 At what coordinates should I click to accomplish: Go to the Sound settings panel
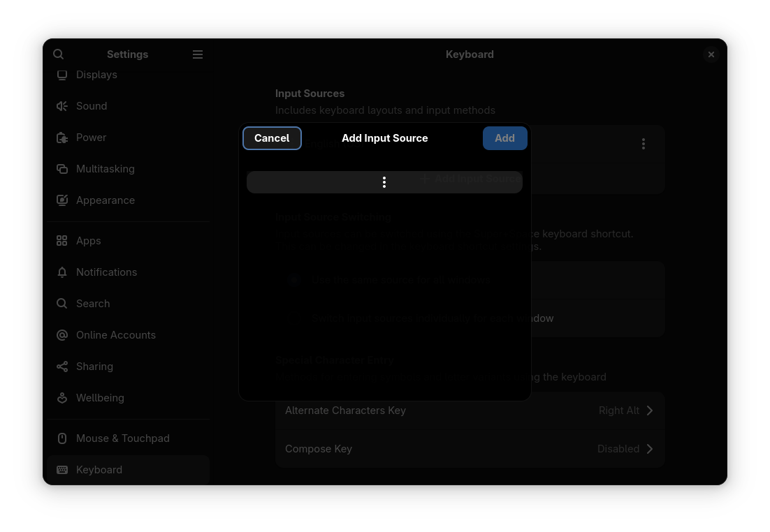[128, 106]
